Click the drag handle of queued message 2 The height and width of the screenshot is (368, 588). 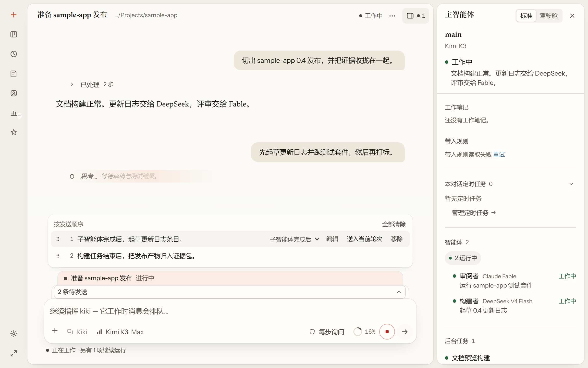(x=58, y=256)
